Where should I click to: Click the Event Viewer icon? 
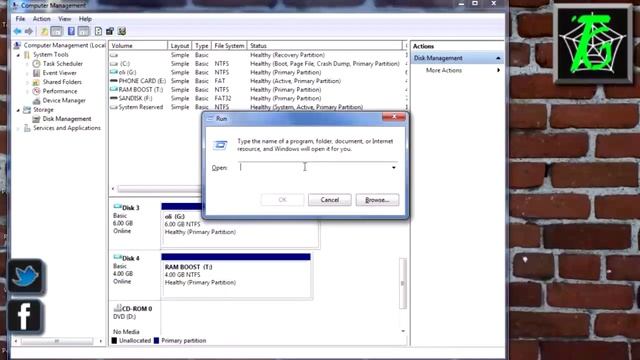(x=36, y=73)
